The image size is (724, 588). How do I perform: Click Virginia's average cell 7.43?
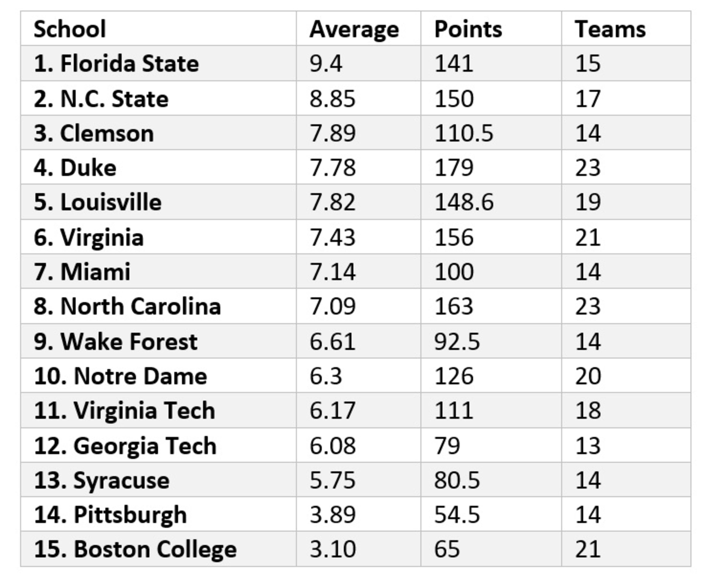point(332,237)
